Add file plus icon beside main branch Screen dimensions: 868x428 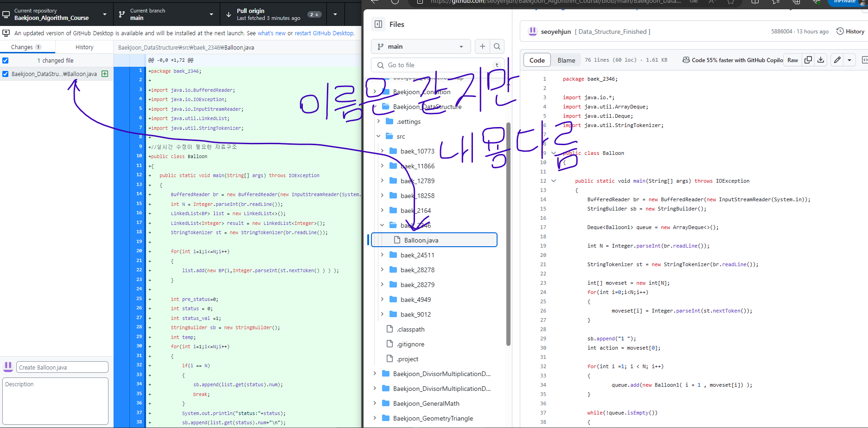pyautogui.click(x=483, y=46)
